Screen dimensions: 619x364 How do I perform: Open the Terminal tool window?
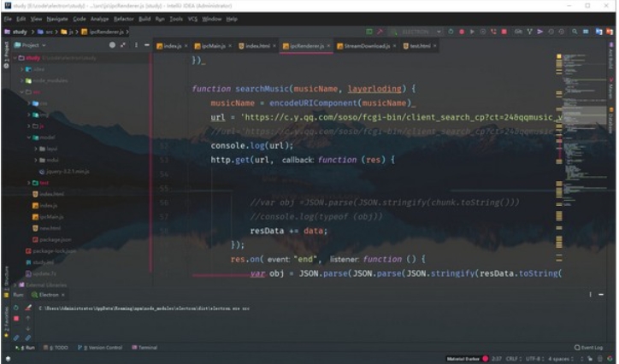click(x=144, y=348)
